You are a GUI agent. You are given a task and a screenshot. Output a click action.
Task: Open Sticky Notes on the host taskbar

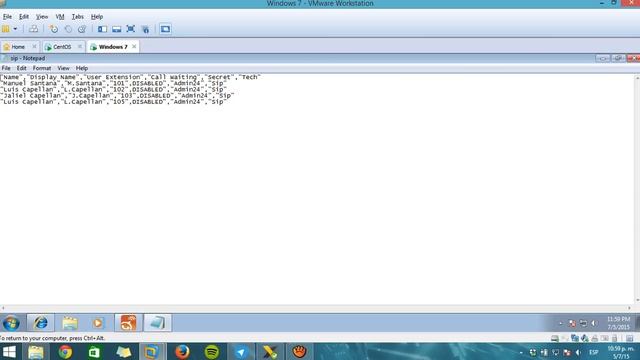(x=124, y=352)
